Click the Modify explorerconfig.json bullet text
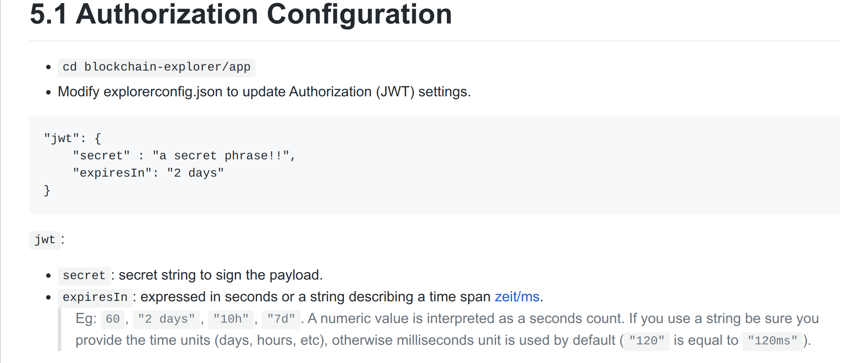This screenshot has width=868, height=363. point(264,92)
